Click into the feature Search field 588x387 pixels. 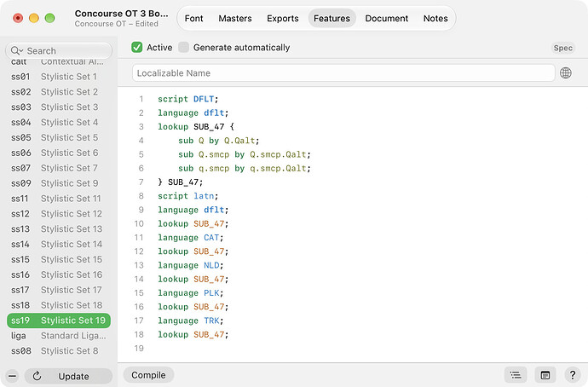click(59, 50)
